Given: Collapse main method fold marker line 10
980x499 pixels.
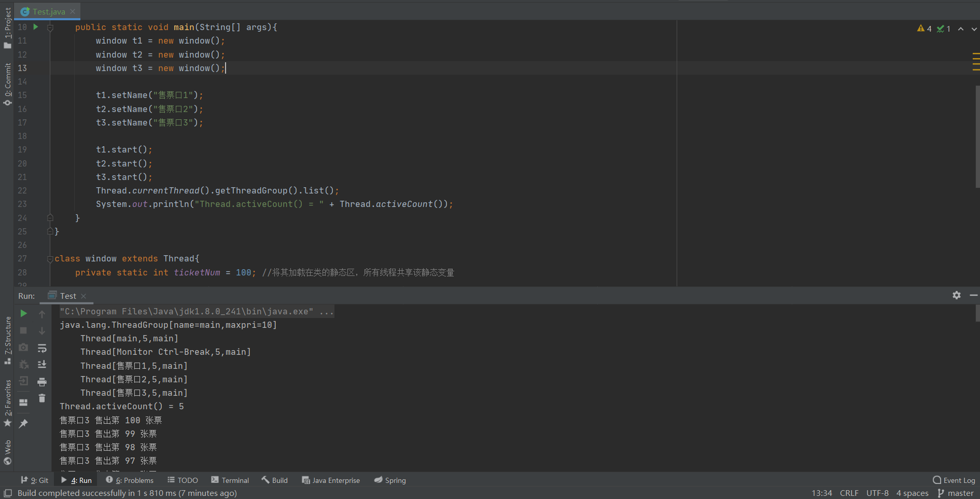Looking at the screenshot, I should (50, 27).
